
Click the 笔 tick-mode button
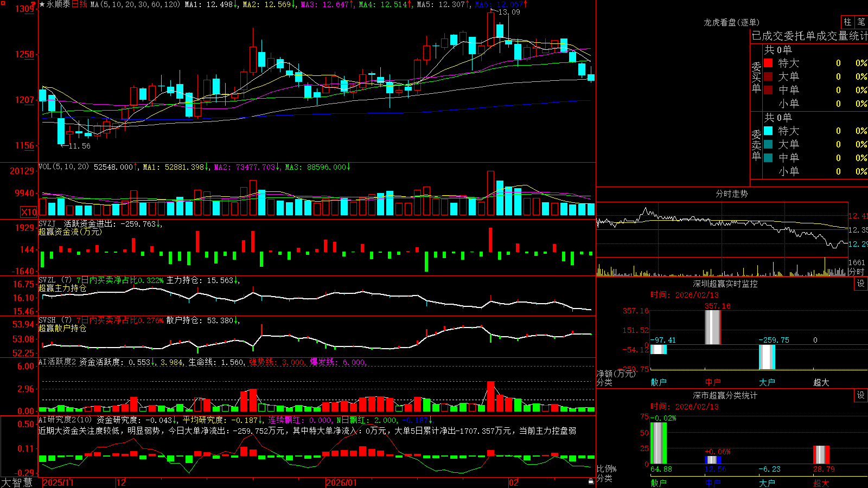click(x=861, y=22)
